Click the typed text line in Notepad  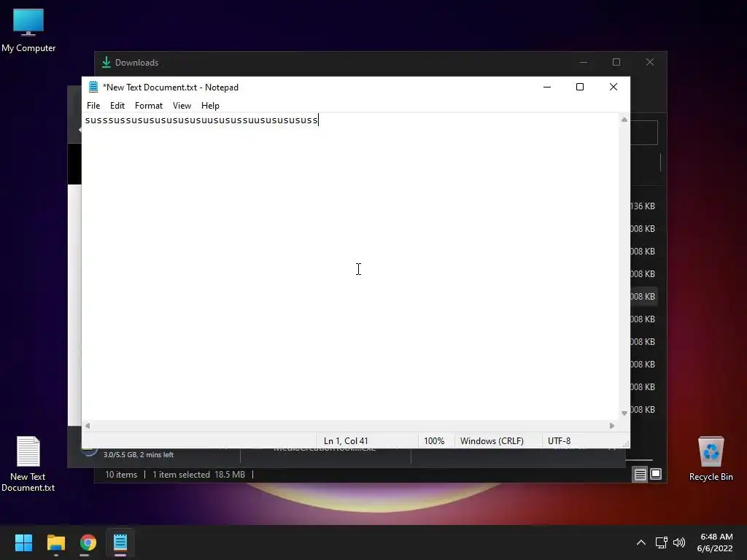tap(201, 120)
